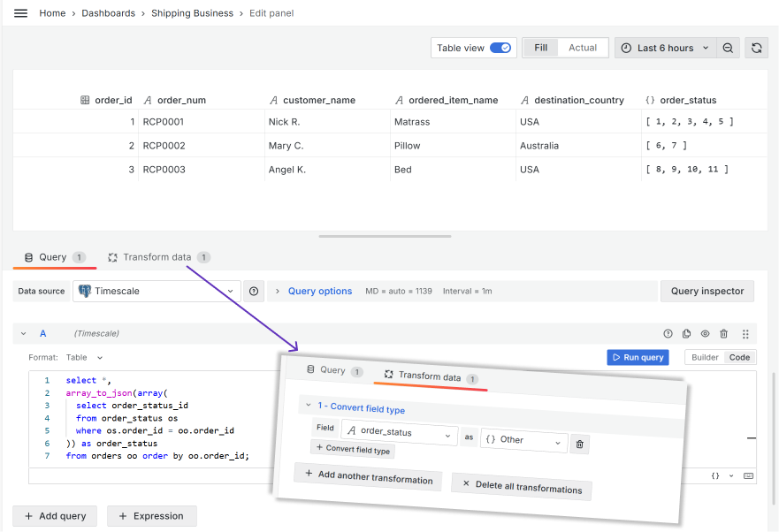
Task: Open the navigation hamburger menu
Action: (20, 12)
